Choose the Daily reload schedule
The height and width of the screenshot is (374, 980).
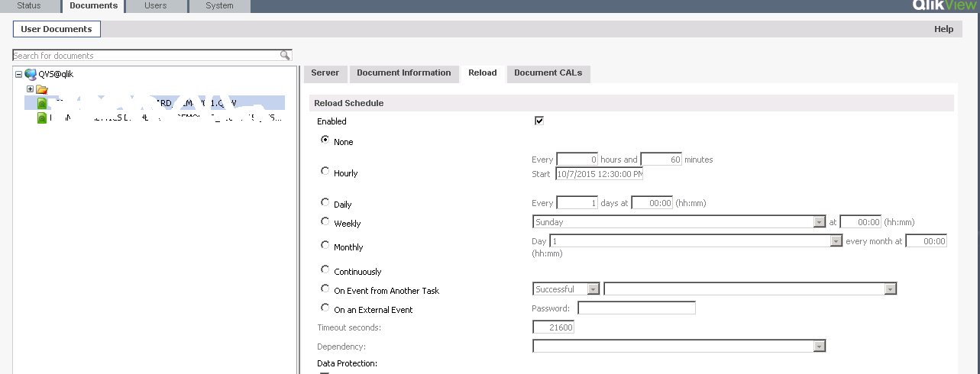pos(325,203)
